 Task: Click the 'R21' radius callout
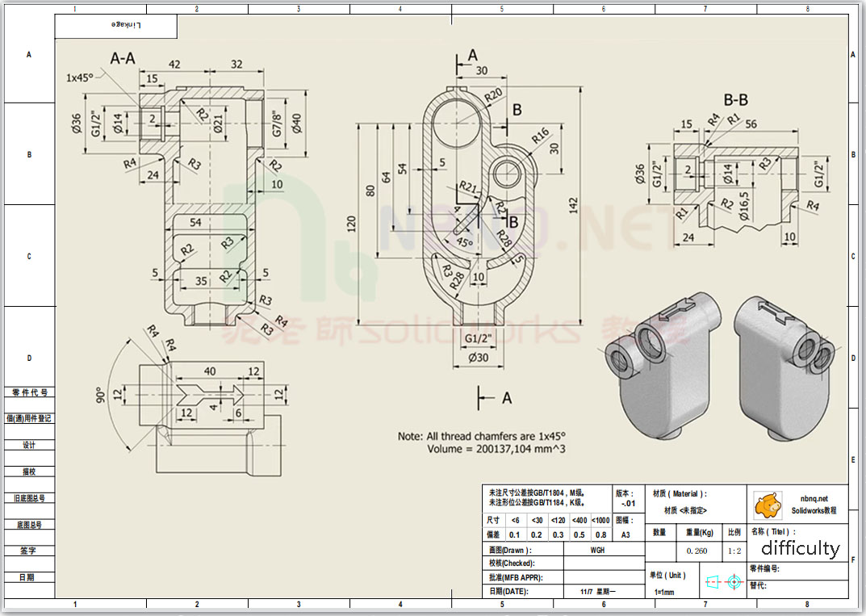[x=468, y=186]
